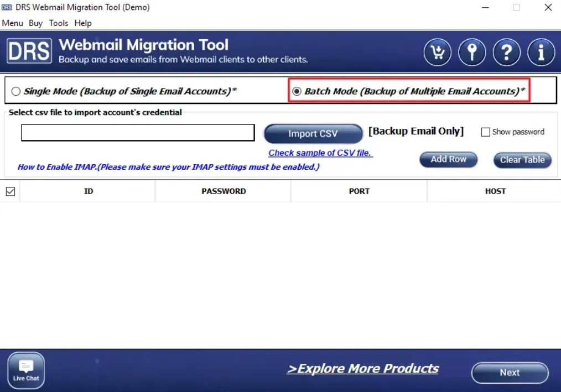Screen dimensions: 561x392
Task: Open the info about icon
Action: (x=541, y=53)
